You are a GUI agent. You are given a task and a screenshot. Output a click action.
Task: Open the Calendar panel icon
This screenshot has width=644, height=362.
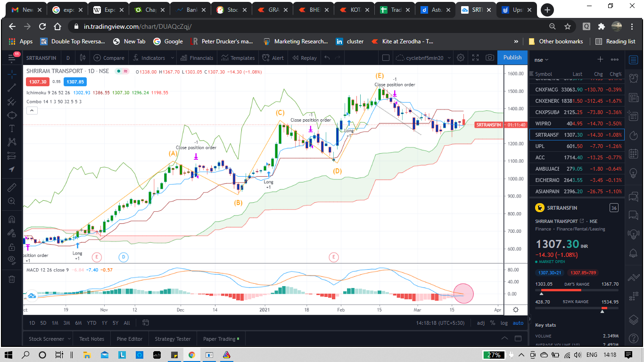tap(633, 153)
